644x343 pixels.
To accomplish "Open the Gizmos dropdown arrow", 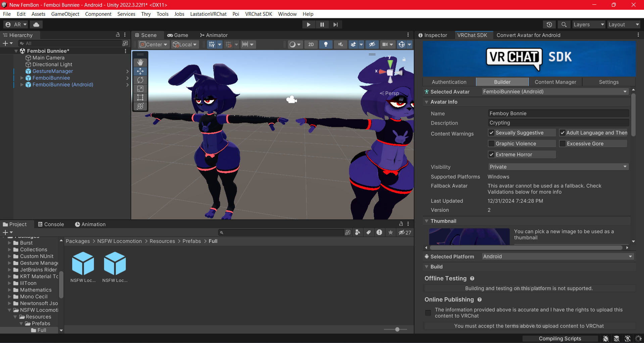I will [x=409, y=44].
